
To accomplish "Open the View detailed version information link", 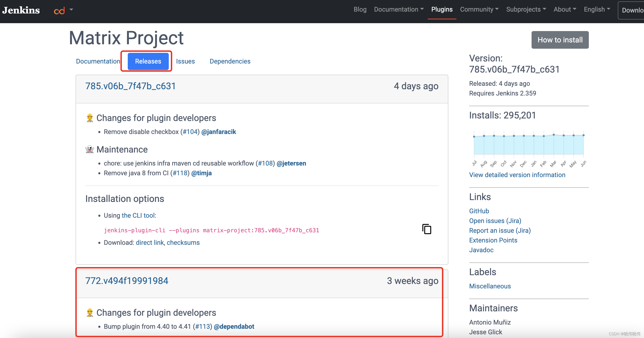I will coord(517,175).
